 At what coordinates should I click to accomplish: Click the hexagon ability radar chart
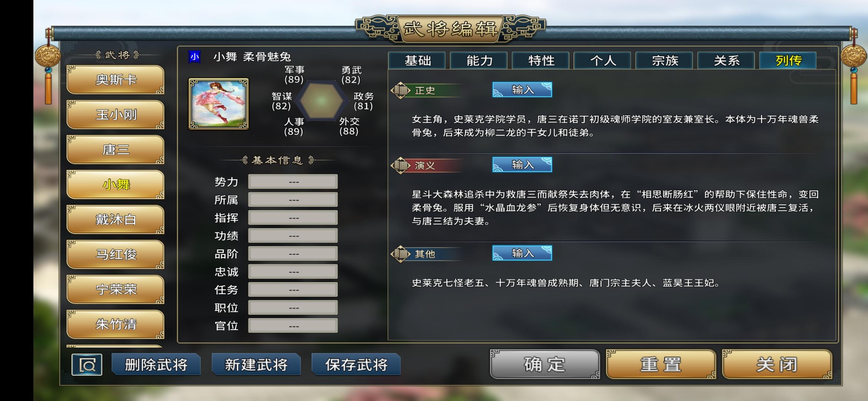(321, 100)
